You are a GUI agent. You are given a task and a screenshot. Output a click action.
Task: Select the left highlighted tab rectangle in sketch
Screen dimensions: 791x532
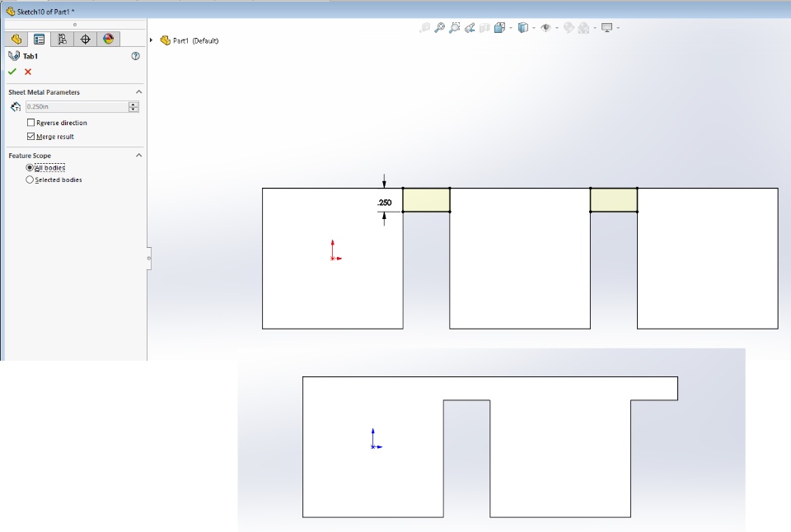(426, 199)
